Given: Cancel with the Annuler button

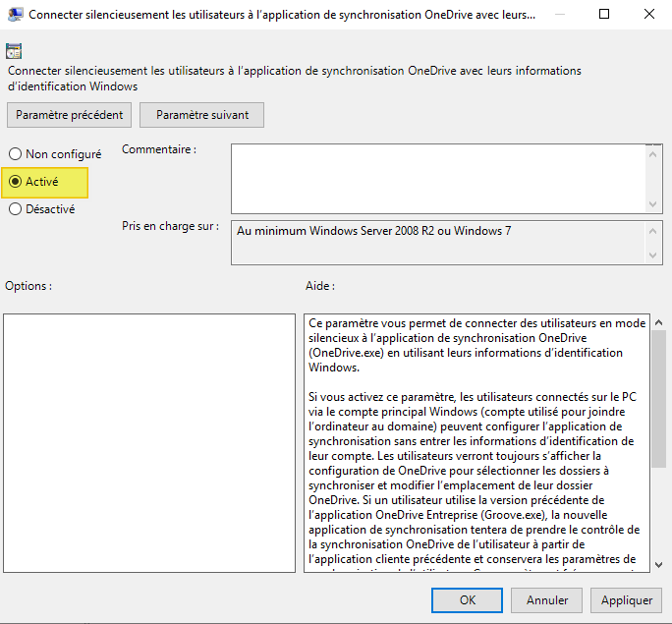Looking at the screenshot, I should pyautogui.click(x=547, y=600).
